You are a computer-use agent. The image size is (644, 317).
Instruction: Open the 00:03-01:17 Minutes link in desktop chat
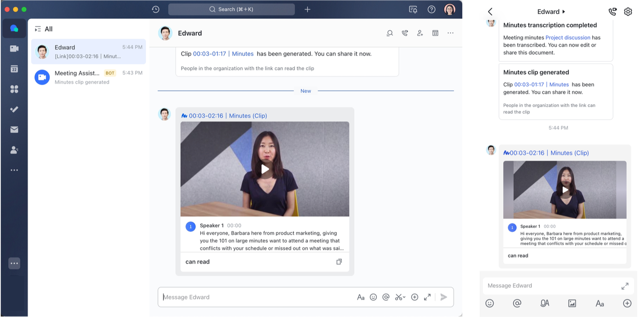[223, 54]
